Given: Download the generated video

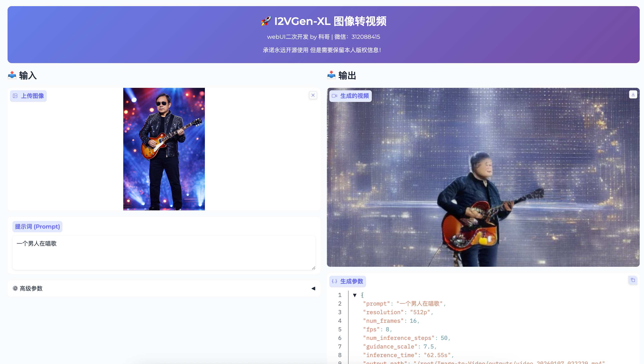Looking at the screenshot, I should 633,95.
